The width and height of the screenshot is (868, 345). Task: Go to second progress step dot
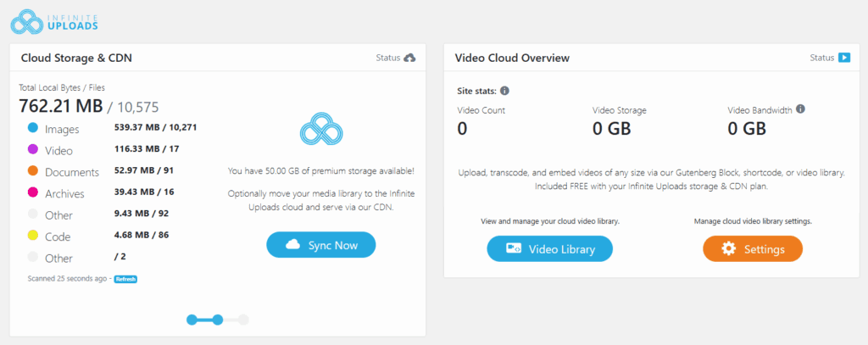[x=218, y=320]
